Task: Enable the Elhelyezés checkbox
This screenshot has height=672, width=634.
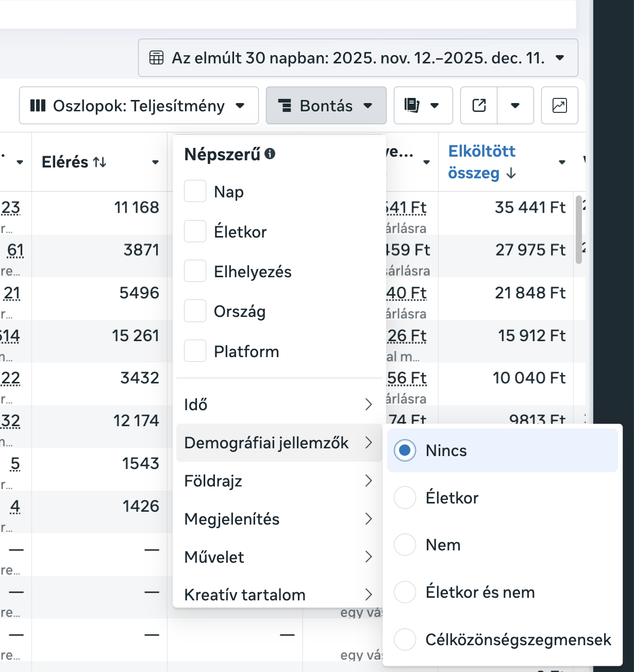Action: 195,271
